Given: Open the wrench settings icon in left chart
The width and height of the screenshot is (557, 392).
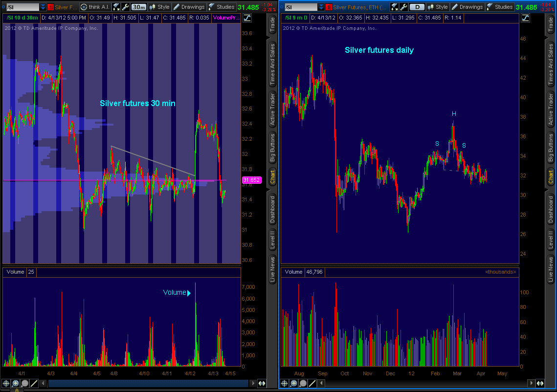Looking at the screenshot, I should tap(125, 7).
